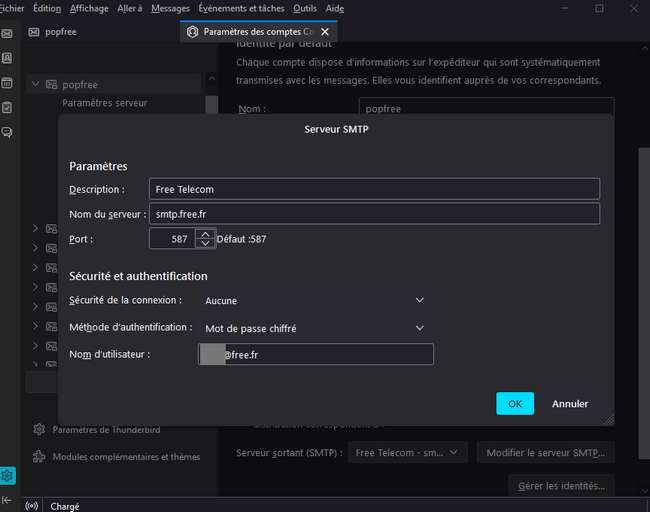Close the Paramètres des comptes tab
Viewport: 650px width, 512px height.
(325, 32)
